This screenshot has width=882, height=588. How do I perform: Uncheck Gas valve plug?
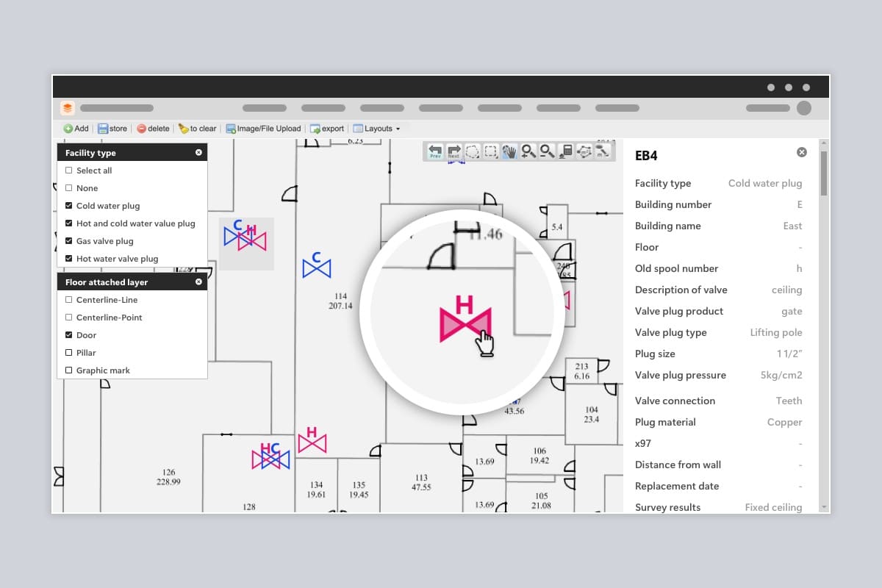[69, 241]
